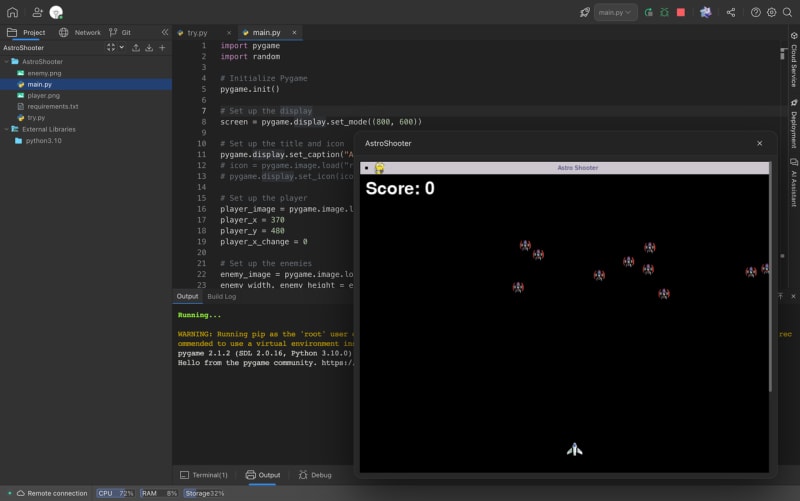Select the Output tab in output panel
Viewport: 800px width, 501px height.
187,296
